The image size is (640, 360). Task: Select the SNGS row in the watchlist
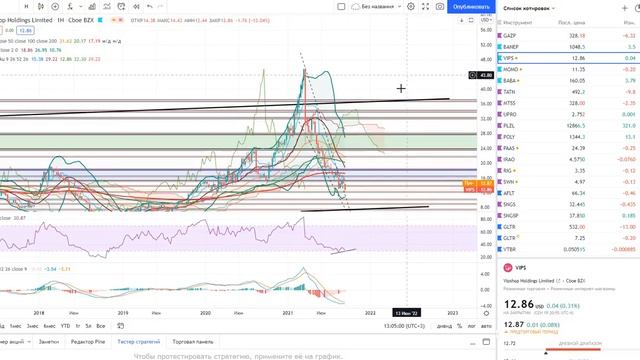click(x=568, y=204)
